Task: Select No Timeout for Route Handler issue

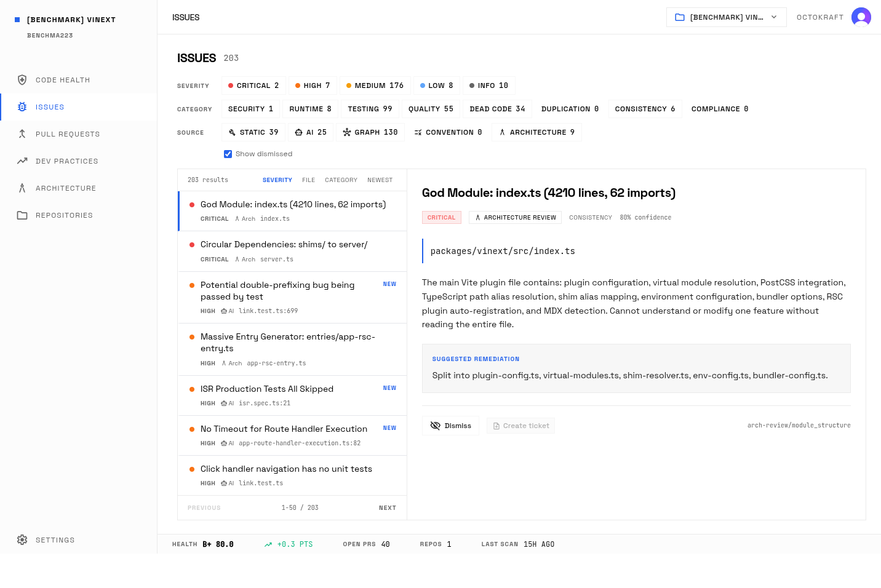Action: click(x=292, y=435)
